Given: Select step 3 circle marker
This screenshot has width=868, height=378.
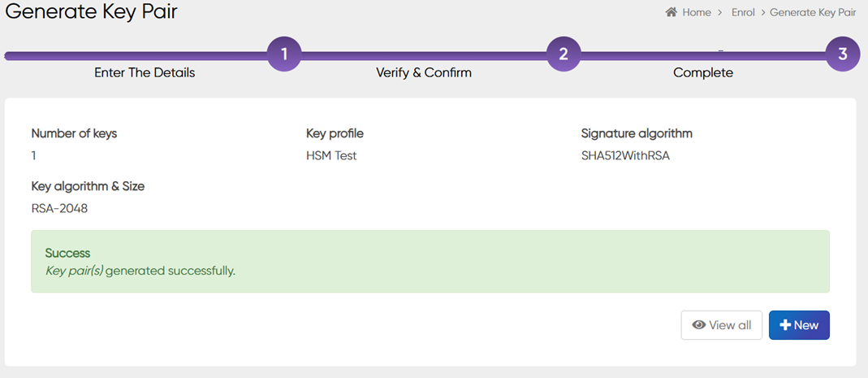Looking at the screenshot, I should [x=843, y=54].
